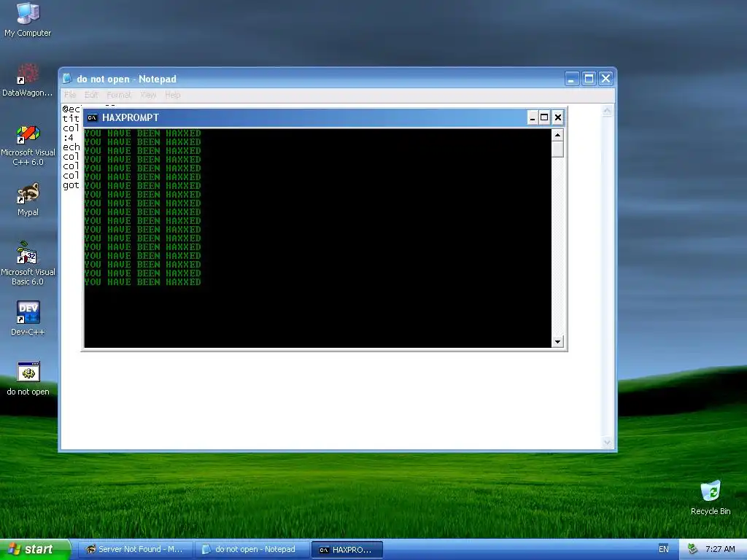Close the HAXPROMPT window

point(558,117)
